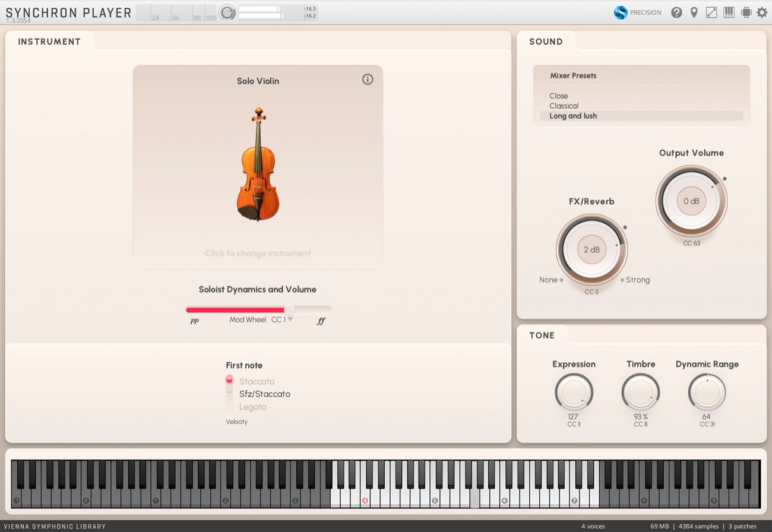Image resolution: width=772 pixels, height=532 pixels.
Task: Click the resize window diagonal-arrow icon
Action: click(x=711, y=12)
